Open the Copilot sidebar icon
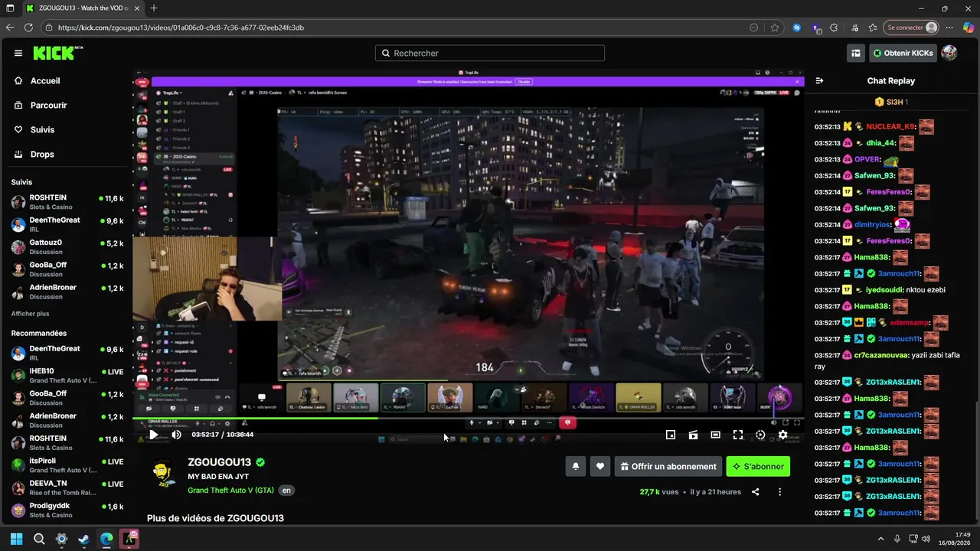980x551 pixels. coord(969,28)
